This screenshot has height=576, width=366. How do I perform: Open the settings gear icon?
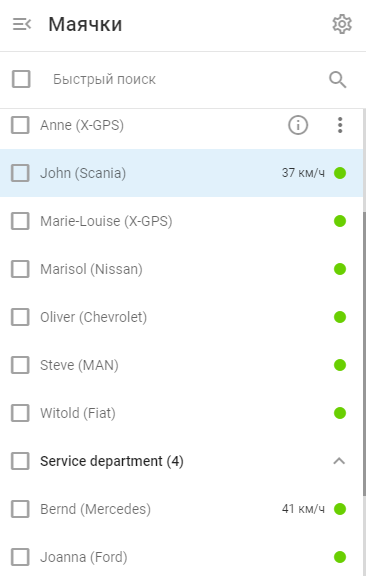[x=342, y=24]
